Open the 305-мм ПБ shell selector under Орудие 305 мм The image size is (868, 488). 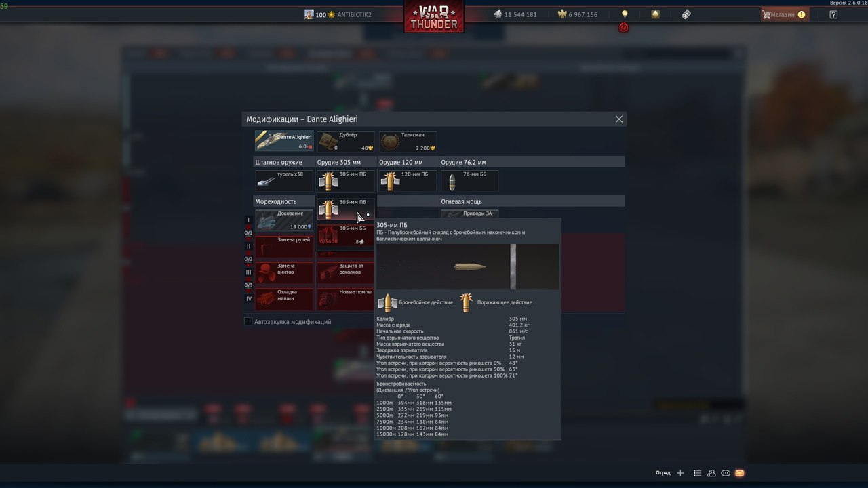(x=346, y=180)
